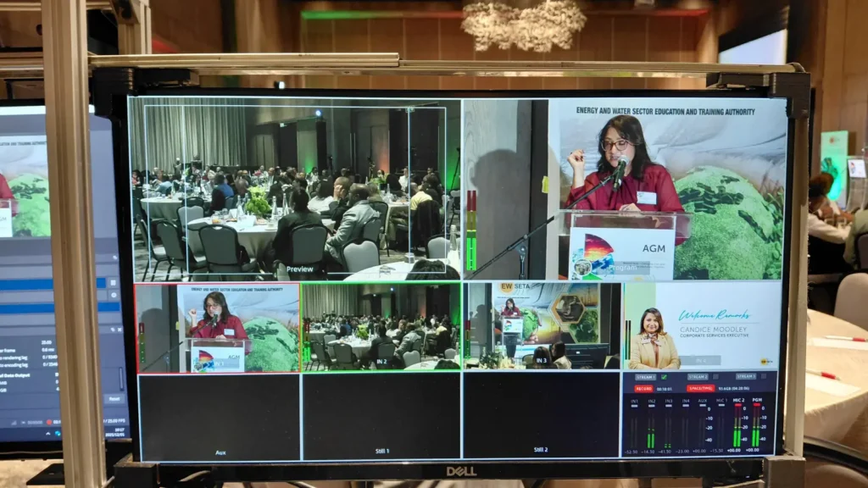Click the STREAM 3 button
This screenshot has width=868, height=488.
pos(746,376)
